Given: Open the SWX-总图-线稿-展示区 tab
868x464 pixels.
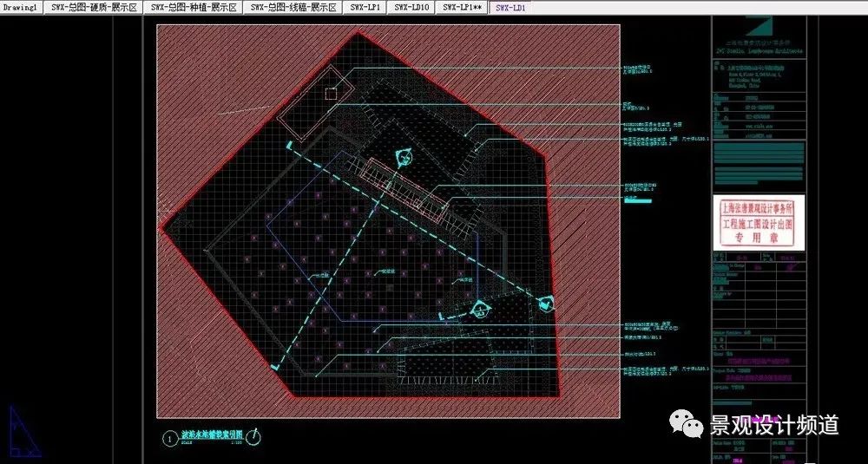Looking at the screenshot, I should click(x=293, y=7).
